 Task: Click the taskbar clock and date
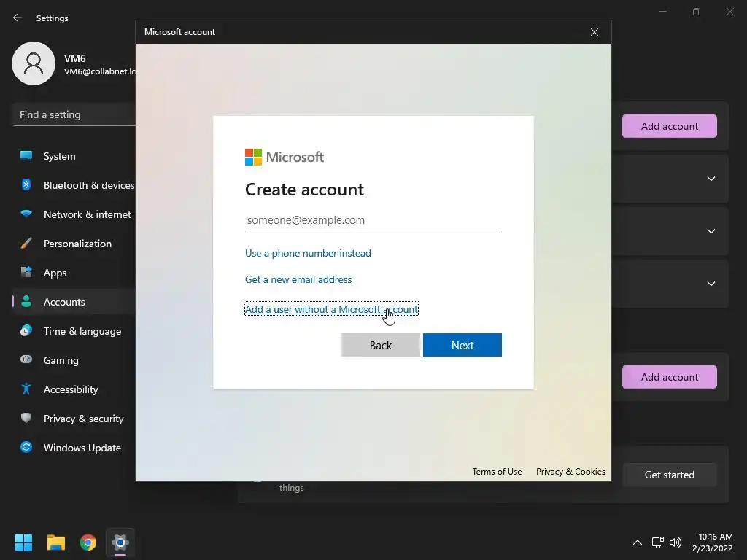pyautogui.click(x=713, y=542)
